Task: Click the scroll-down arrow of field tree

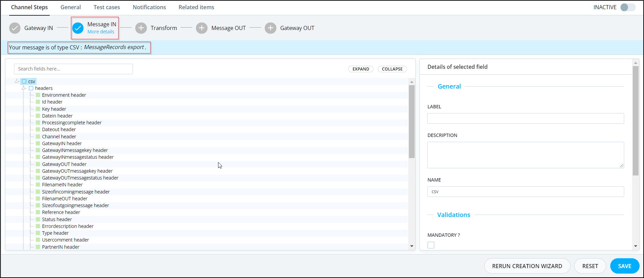Action: [x=412, y=246]
